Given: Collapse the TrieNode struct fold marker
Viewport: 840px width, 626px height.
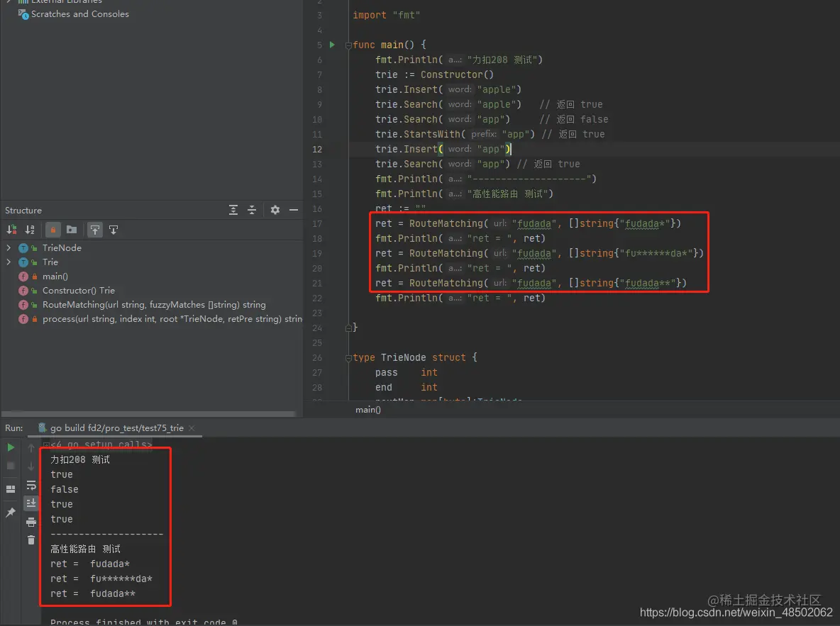Looking at the screenshot, I should pyautogui.click(x=348, y=358).
